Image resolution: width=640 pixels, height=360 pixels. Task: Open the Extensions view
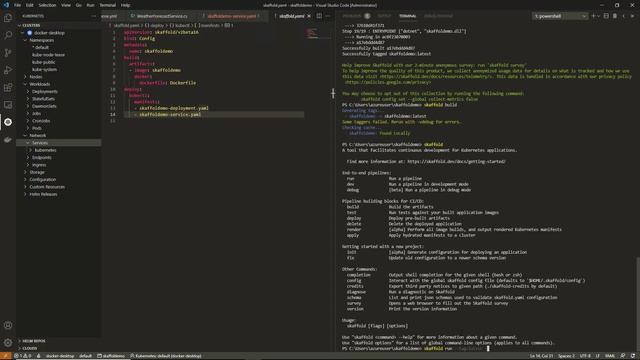8,87
